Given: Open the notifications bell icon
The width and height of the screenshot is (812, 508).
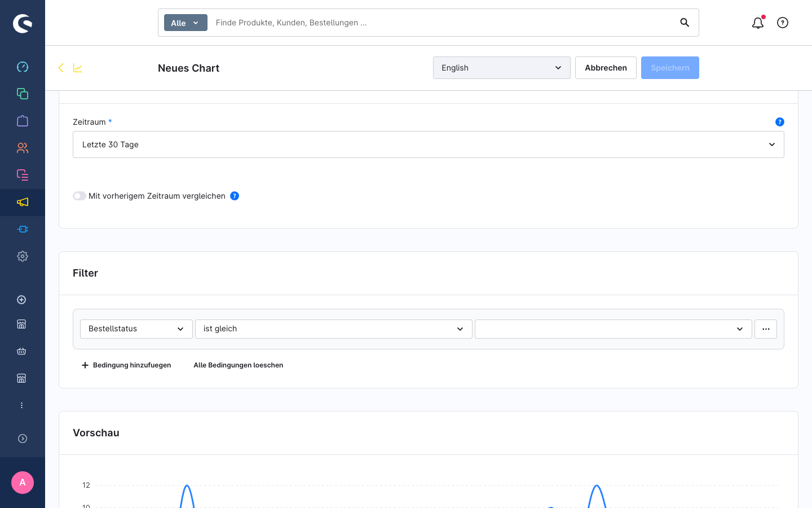Looking at the screenshot, I should click(758, 23).
